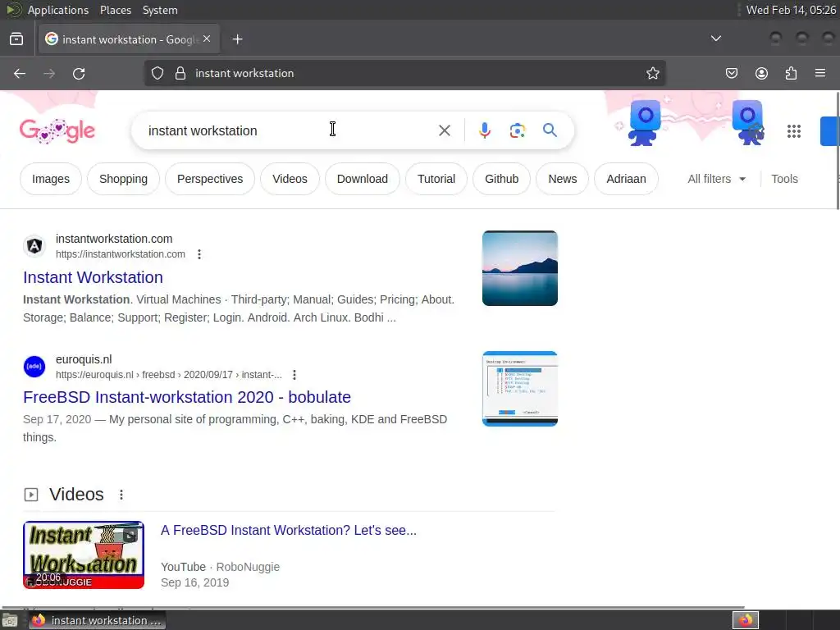
Task: Open more options for instantworkstation.com result
Action: [x=199, y=254]
